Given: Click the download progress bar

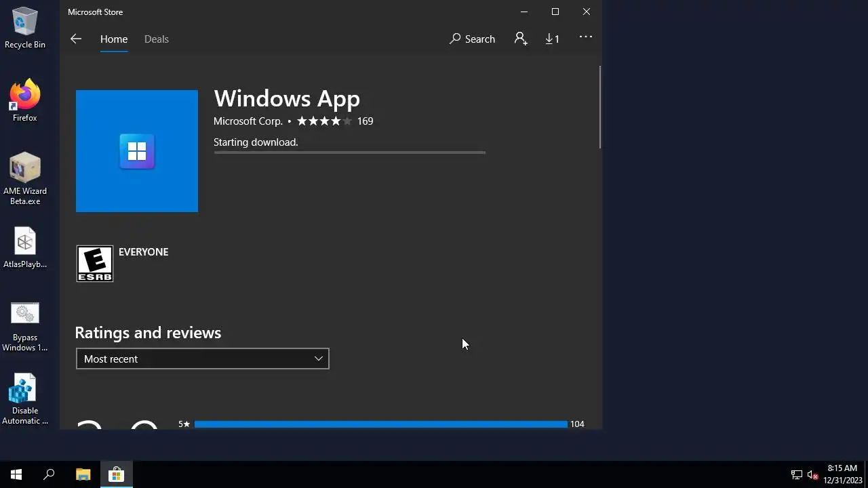Looking at the screenshot, I should click(x=349, y=152).
